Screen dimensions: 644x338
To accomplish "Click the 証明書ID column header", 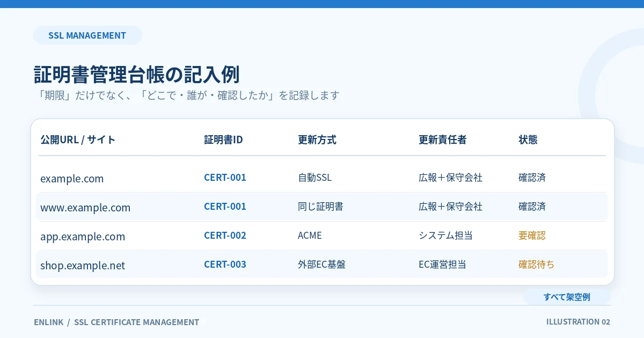I will (x=223, y=140).
